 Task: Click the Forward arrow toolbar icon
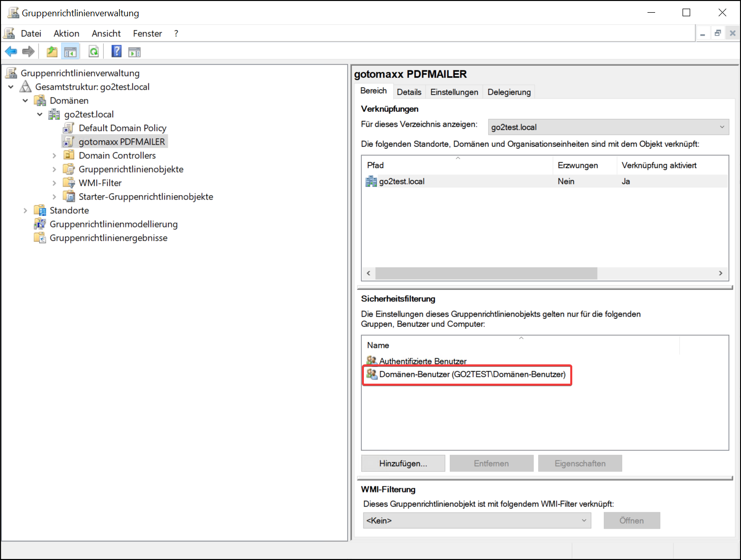coord(28,51)
